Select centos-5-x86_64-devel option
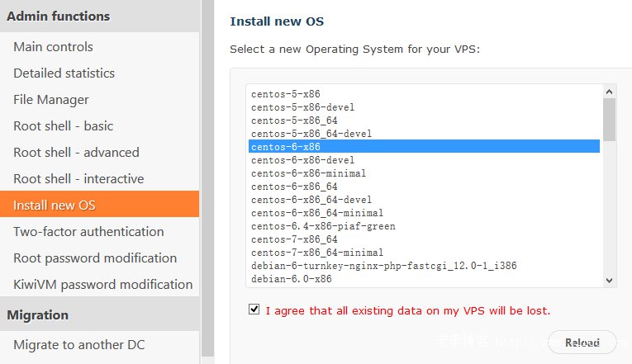 pyautogui.click(x=424, y=133)
